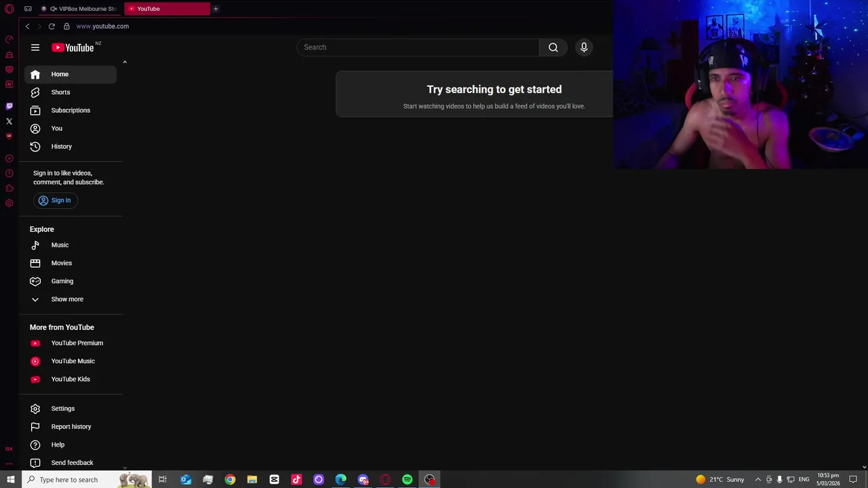
Task: Open the Opera menu logo
Action: pos(9,9)
